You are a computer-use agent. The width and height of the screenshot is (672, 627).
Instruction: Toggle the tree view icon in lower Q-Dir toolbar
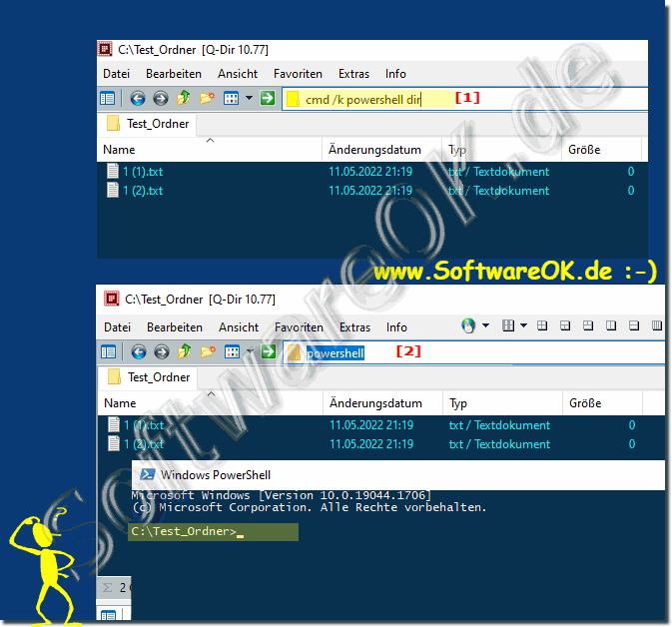[108, 352]
